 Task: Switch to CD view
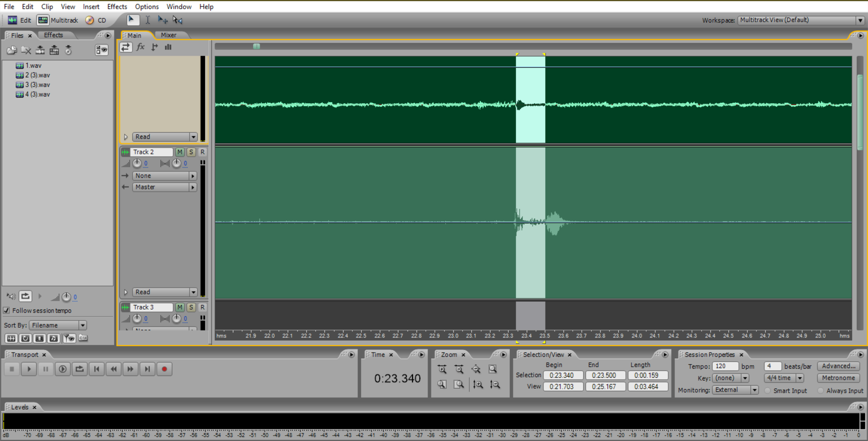click(96, 20)
